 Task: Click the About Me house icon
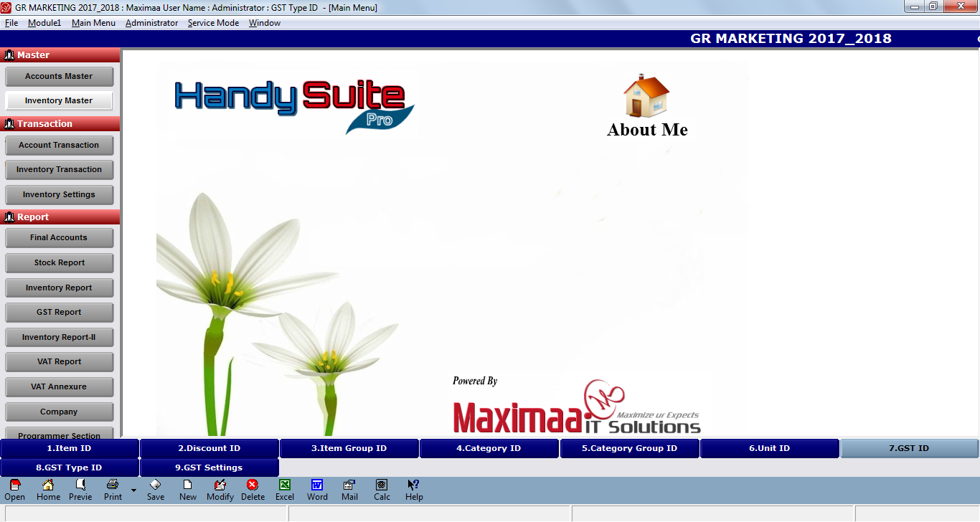646,95
